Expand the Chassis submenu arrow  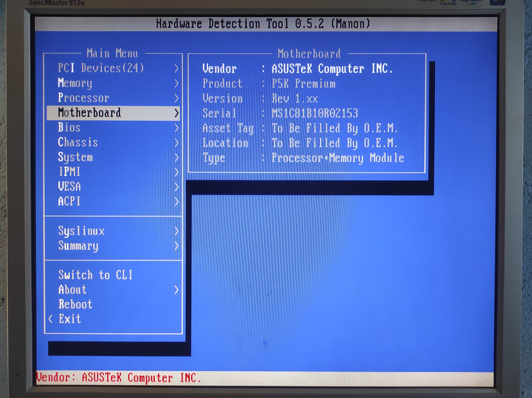176,143
